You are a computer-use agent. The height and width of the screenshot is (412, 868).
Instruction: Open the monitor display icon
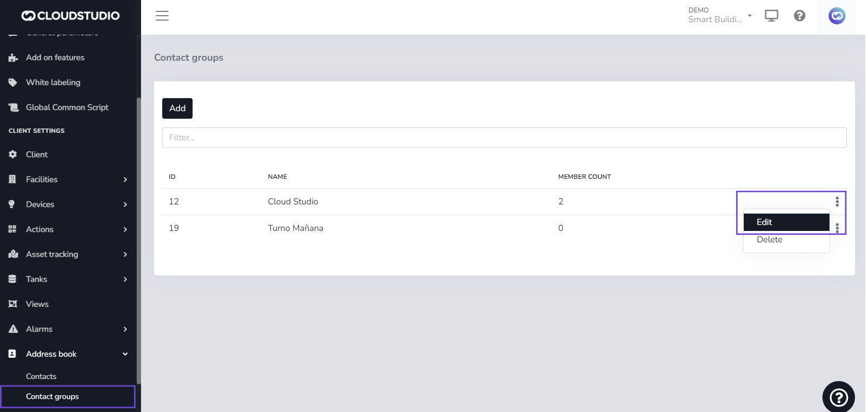(x=771, y=16)
